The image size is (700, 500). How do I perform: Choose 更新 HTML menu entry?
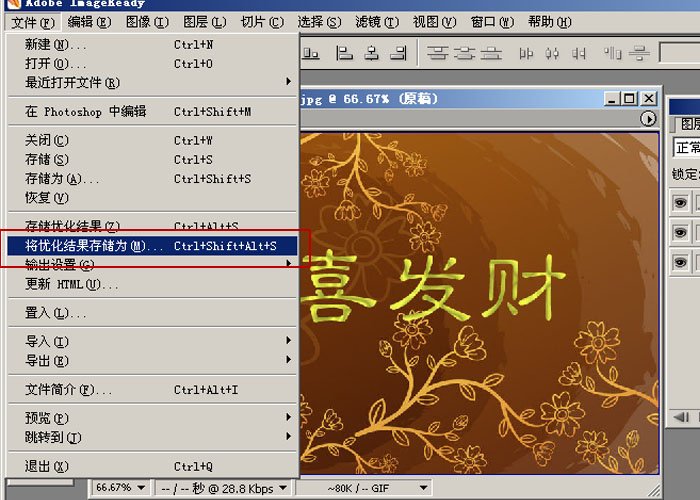[153, 284]
